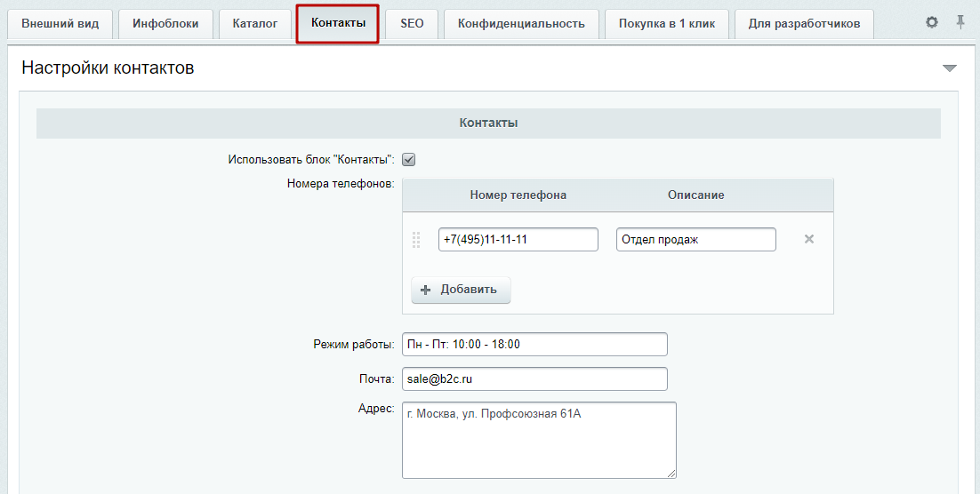Click the Настройки контактов heading
The image size is (980, 494).
(108, 68)
